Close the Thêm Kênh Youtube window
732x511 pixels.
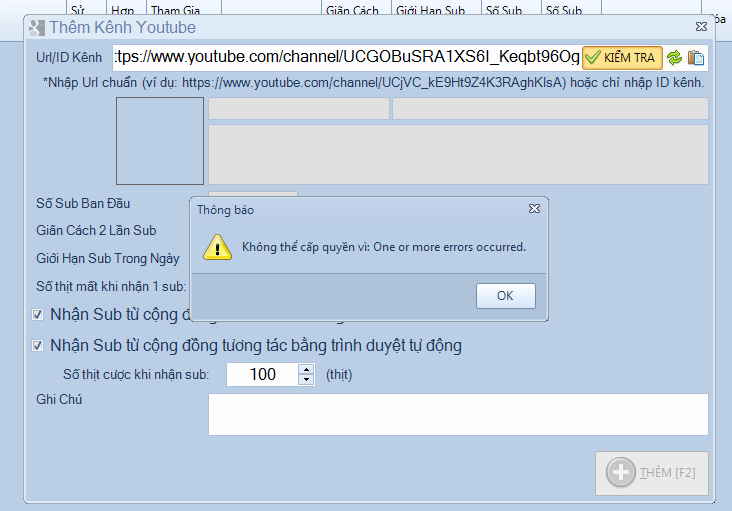coord(701,27)
